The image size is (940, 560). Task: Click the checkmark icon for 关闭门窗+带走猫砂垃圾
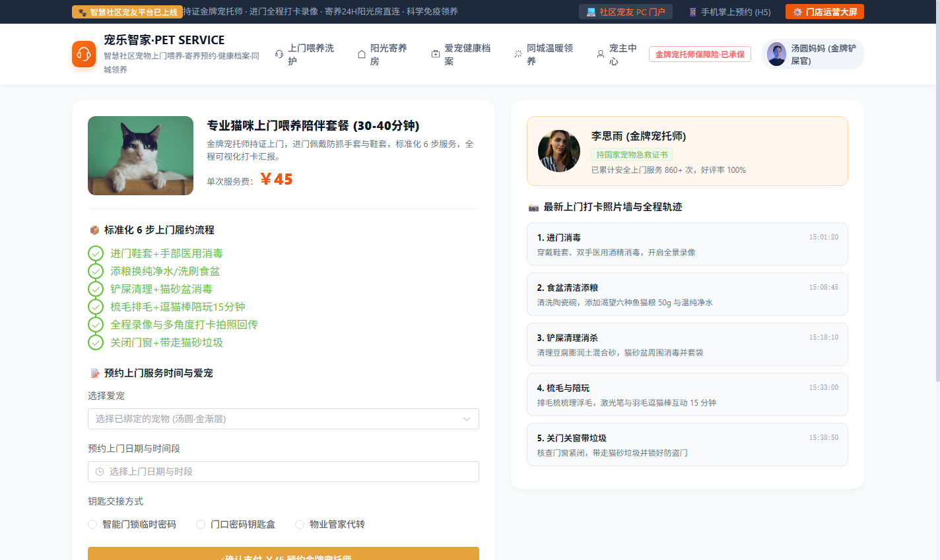[x=96, y=342]
